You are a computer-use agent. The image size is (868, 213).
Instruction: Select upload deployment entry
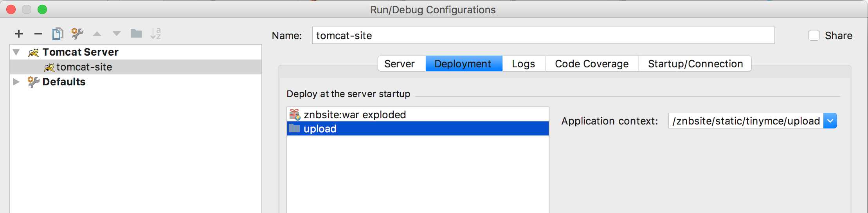pyautogui.click(x=418, y=128)
